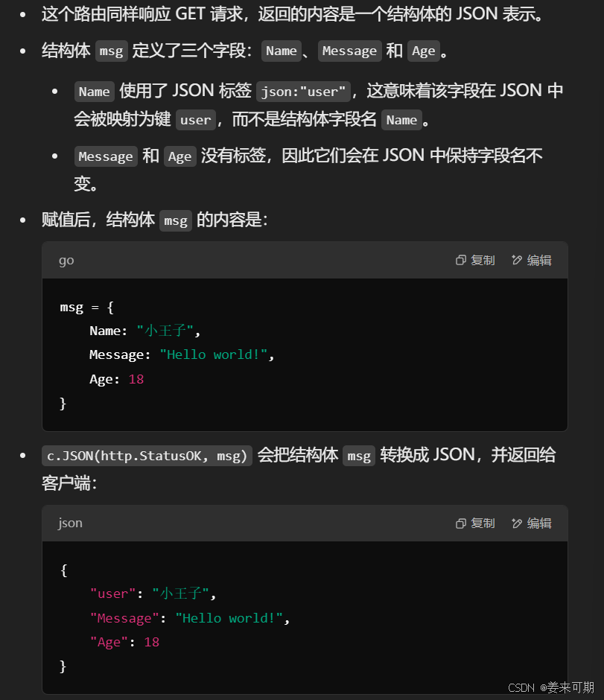Select the clipboard icon beside 复制 for go snippet
604x700 pixels.
pyautogui.click(x=461, y=259)
